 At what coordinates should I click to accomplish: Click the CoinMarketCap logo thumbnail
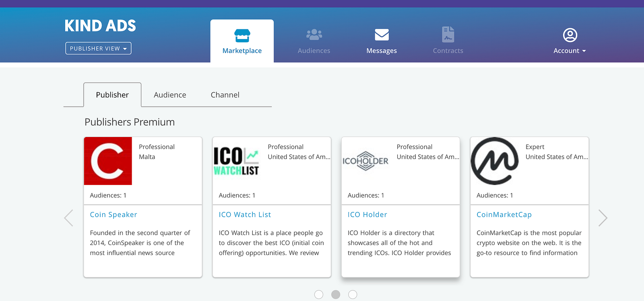click(495, 161)
